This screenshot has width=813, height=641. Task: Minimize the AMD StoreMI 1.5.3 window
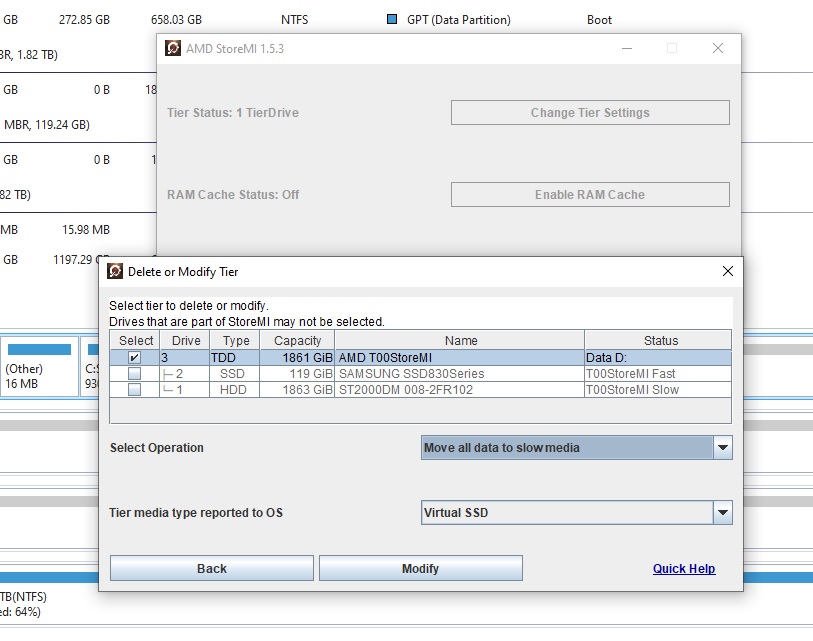tap(627, 48)
